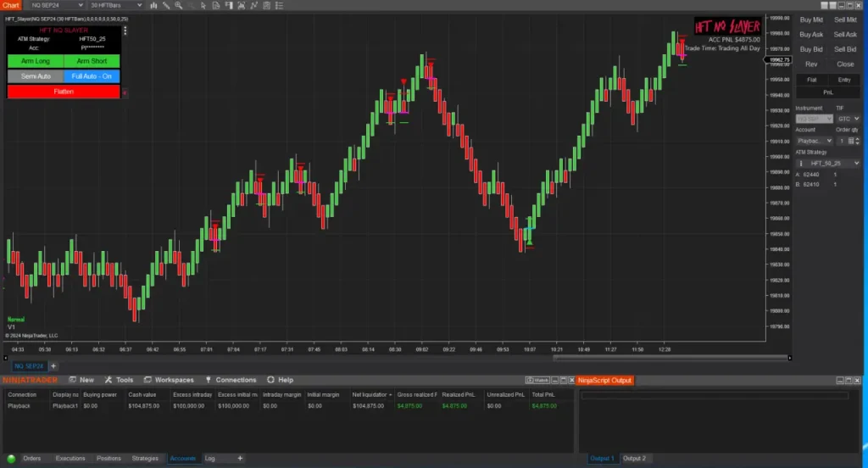Open the chart properties list icon
This screenshot has height=468, width=868.
pyautogui.click(x=280, y=5)
